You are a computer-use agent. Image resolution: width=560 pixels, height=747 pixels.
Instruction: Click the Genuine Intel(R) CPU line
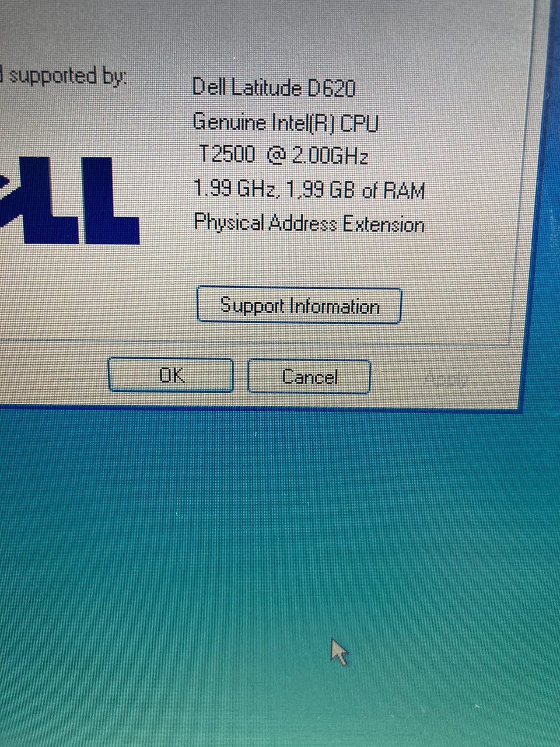point(285,122)
